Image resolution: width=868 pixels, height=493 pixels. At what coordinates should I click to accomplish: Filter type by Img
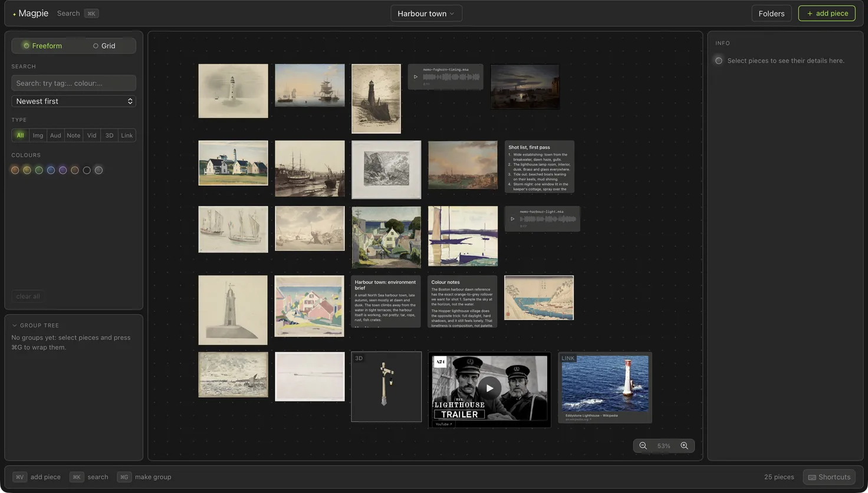[x=38, y=135]
